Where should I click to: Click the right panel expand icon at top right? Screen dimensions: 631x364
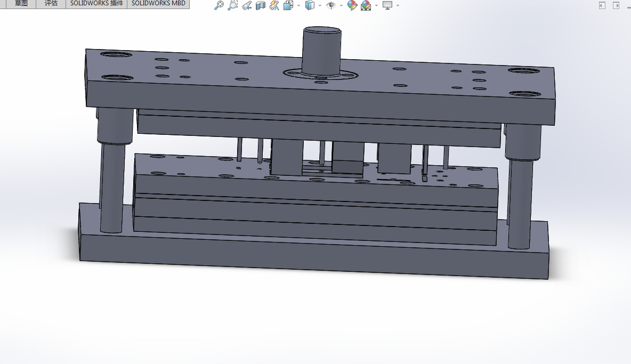tap(616, 5)
